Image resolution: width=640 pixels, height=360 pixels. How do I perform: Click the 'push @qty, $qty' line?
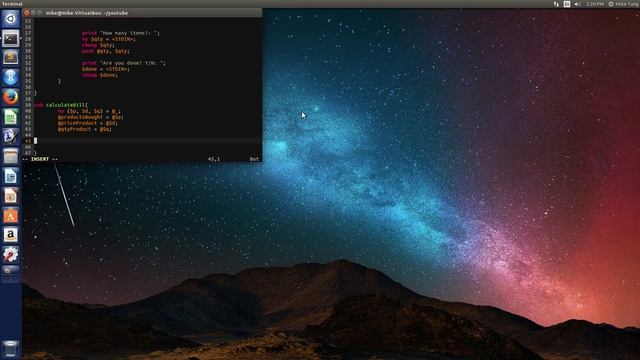(106, 51)
